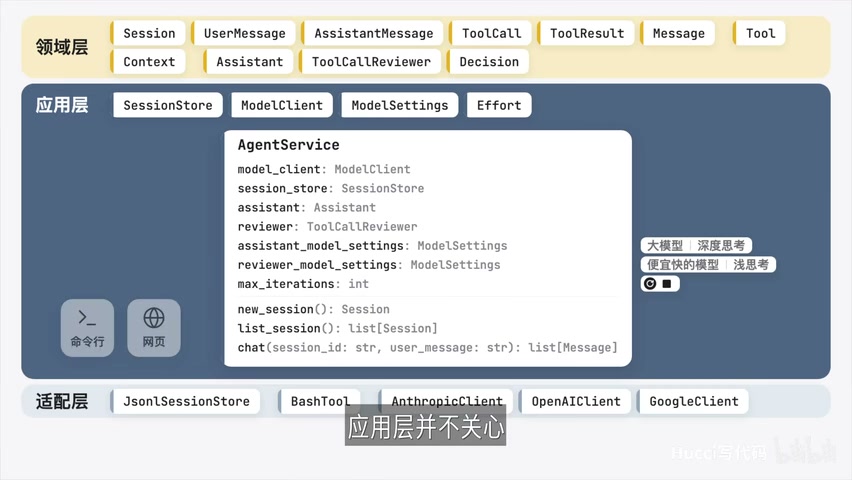The height and width of the screenshot is (480, 852).
Task: Click the reviewer: ToolCallReviewer line
Action: tap(327, 226)
